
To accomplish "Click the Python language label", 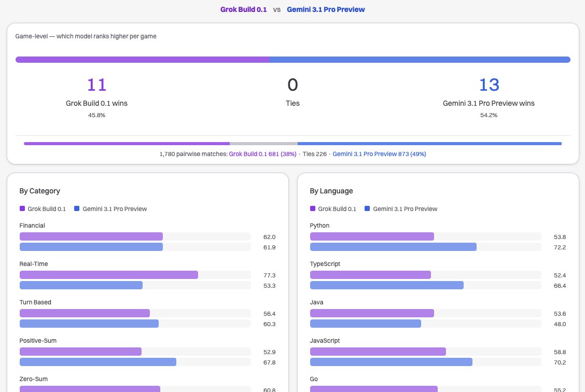I will [x=320, y=226].
